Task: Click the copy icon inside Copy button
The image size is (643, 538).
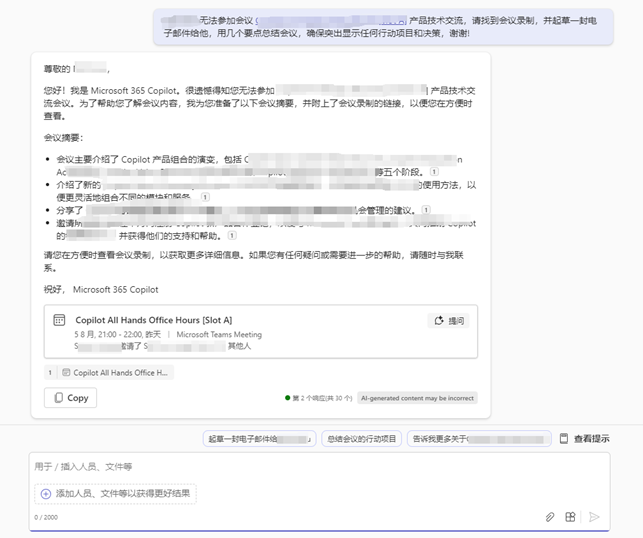Action: [x=59, y=398]
